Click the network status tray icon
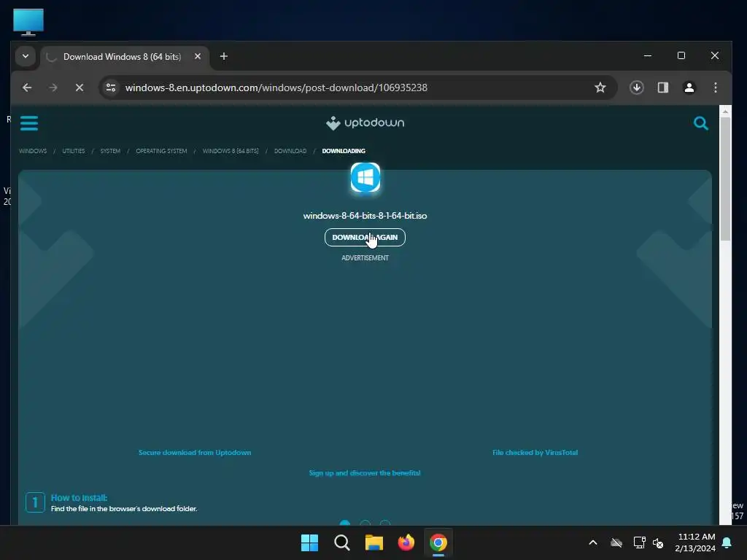 tap(639, 542)
